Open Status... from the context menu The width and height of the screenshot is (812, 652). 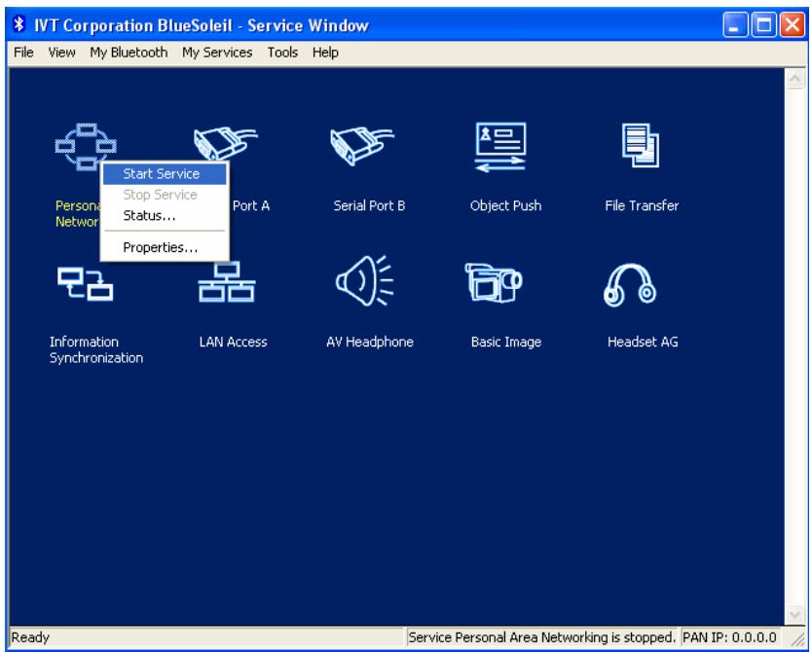[x=165, y=215]
